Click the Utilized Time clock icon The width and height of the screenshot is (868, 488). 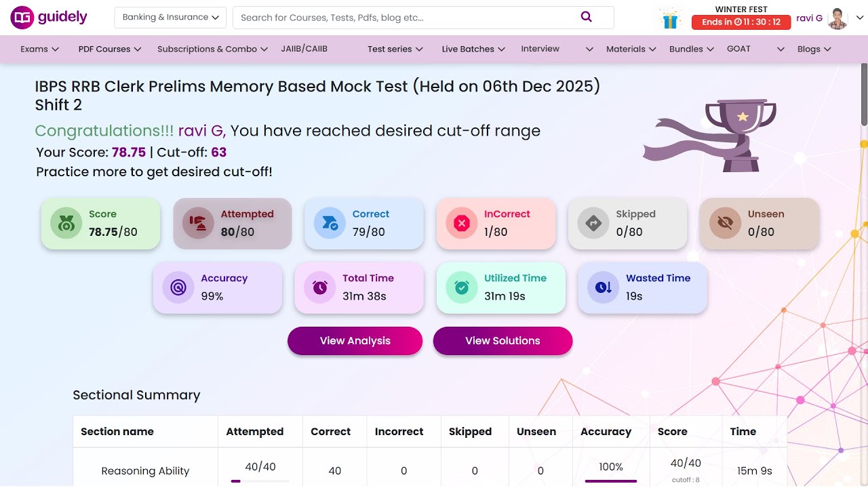coord(462,287)
